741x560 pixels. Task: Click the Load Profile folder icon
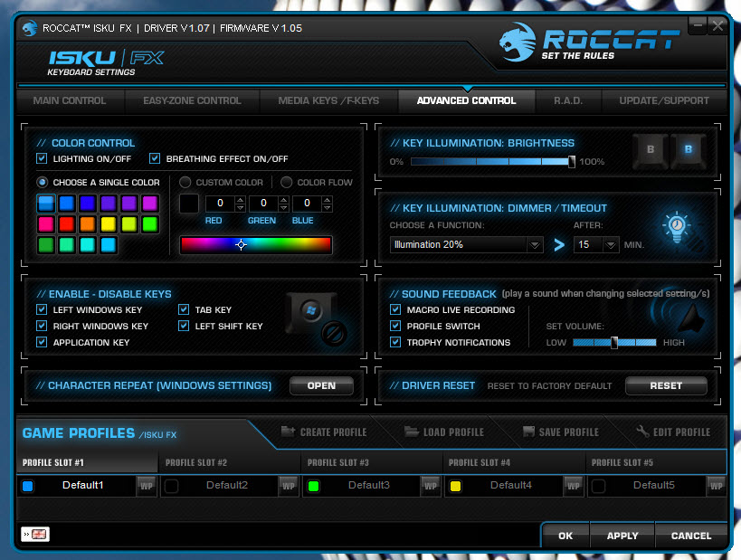pos(411,431)
